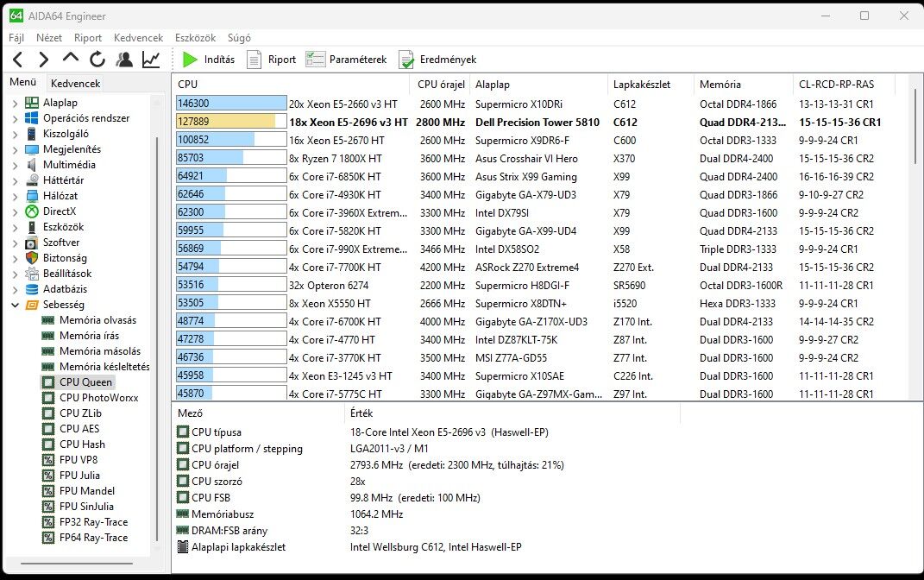This screenshot has width=924, height=580.
Task: Click the Back navigation arrow
Action: tap(18, 60)
